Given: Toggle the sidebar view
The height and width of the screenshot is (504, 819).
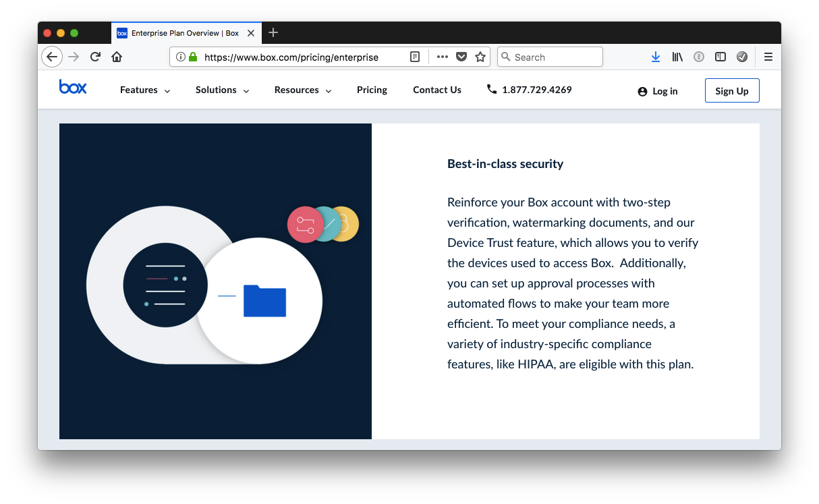Looking at the screenshot, I should click(721, 57).
